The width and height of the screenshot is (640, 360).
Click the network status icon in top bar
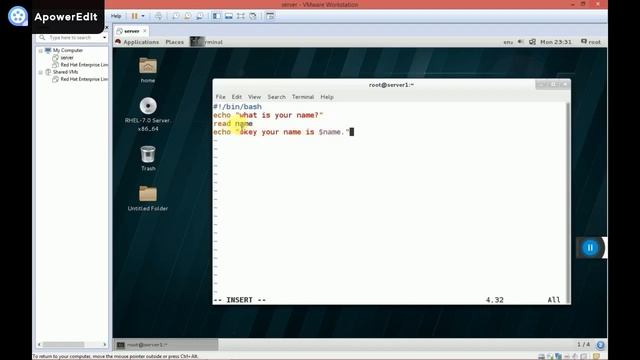pos(532,42)
